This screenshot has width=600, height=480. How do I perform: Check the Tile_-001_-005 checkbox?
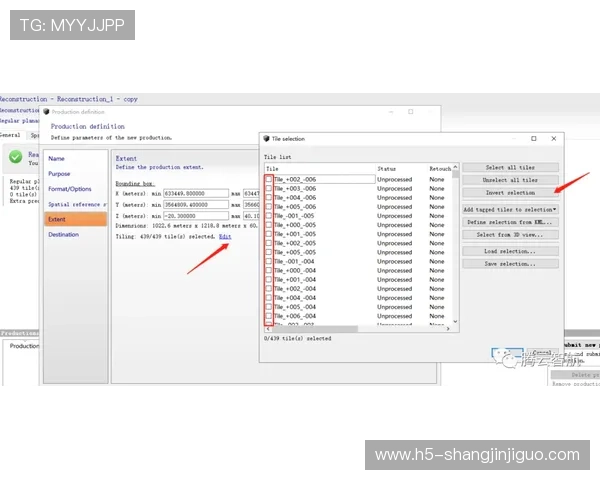tap(269, 216)
